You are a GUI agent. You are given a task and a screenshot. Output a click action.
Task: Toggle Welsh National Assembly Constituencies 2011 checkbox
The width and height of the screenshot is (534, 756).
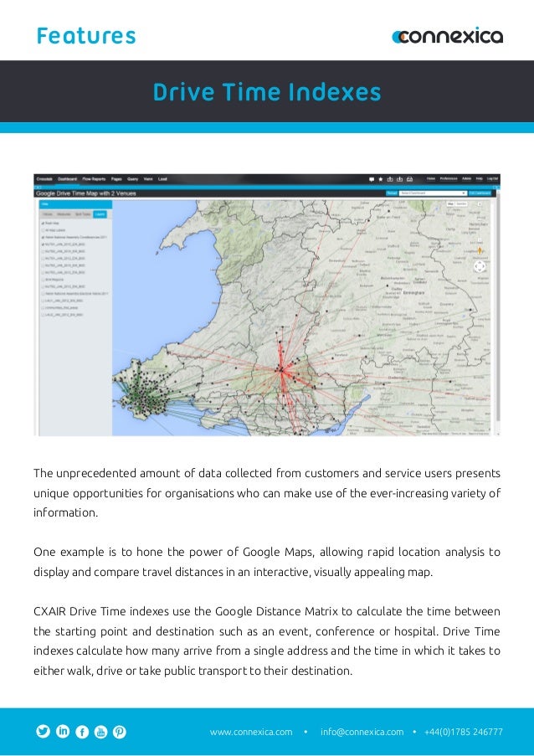44,237
